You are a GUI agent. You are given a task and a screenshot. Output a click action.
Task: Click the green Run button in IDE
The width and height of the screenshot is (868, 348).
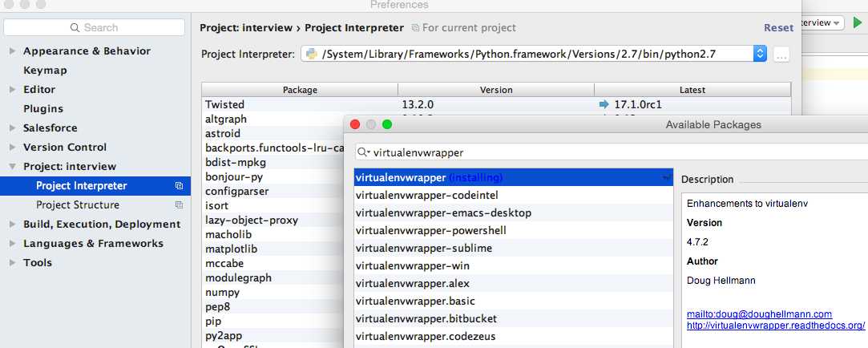click(x=858, y=22)
